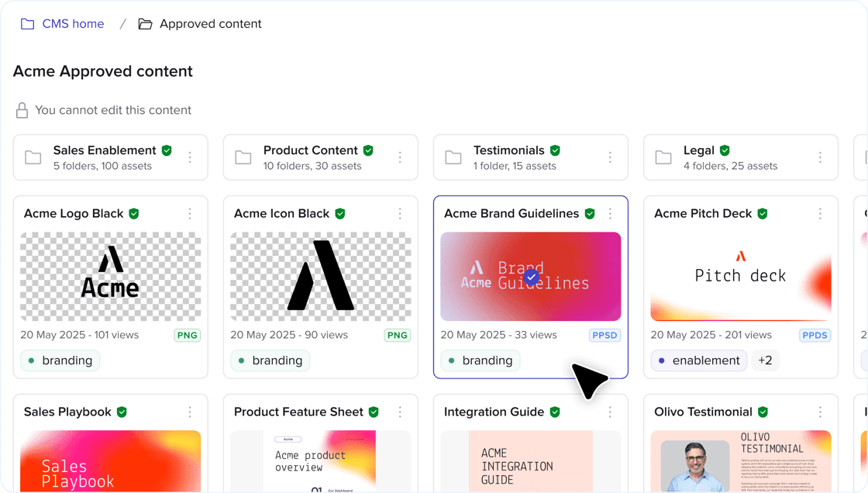Open Acme Pitch Deck options menu
Viewport: 868px width, 493px height.
[821, 213]
